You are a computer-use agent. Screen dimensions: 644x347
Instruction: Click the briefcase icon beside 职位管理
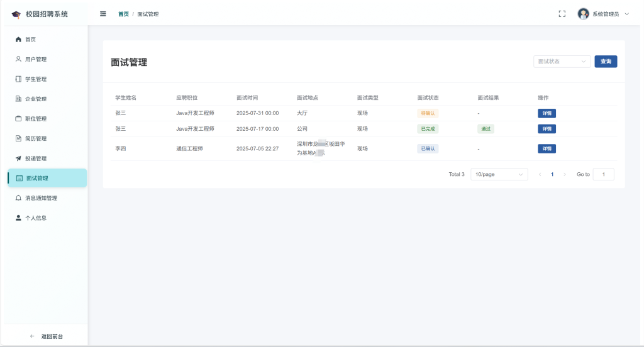[18, 119]
